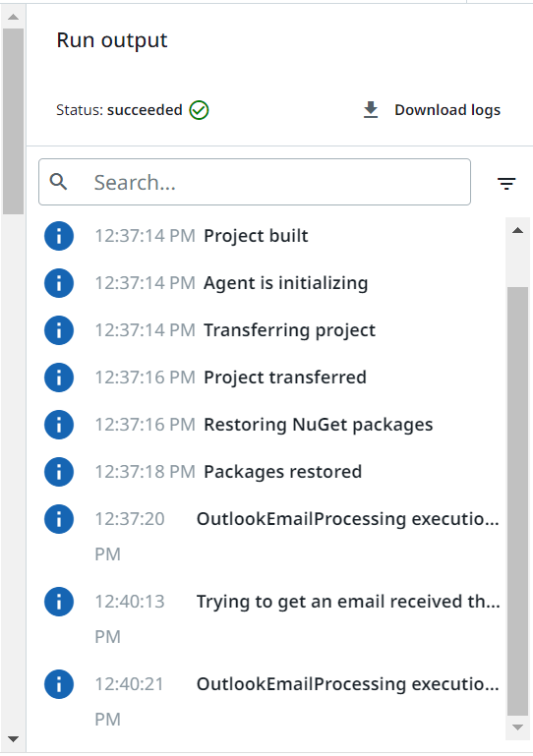Click info icon beside Packages restored
The image size is (533, 756).
tap(59, 472)
